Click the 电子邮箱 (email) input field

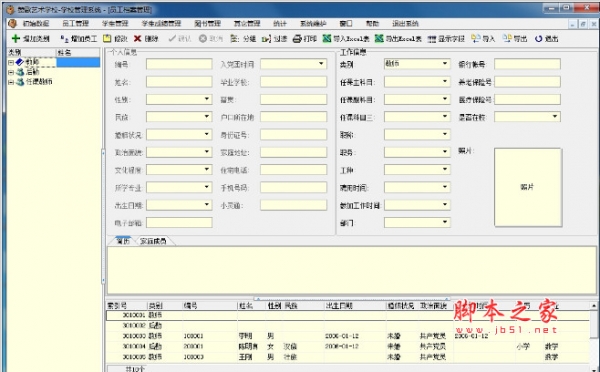[x=179, y=222]
